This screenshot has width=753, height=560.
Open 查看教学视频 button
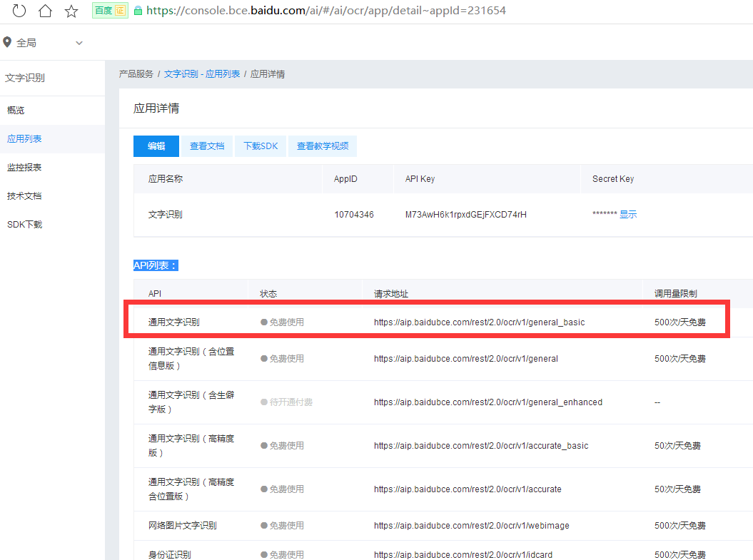pos(323,146)
